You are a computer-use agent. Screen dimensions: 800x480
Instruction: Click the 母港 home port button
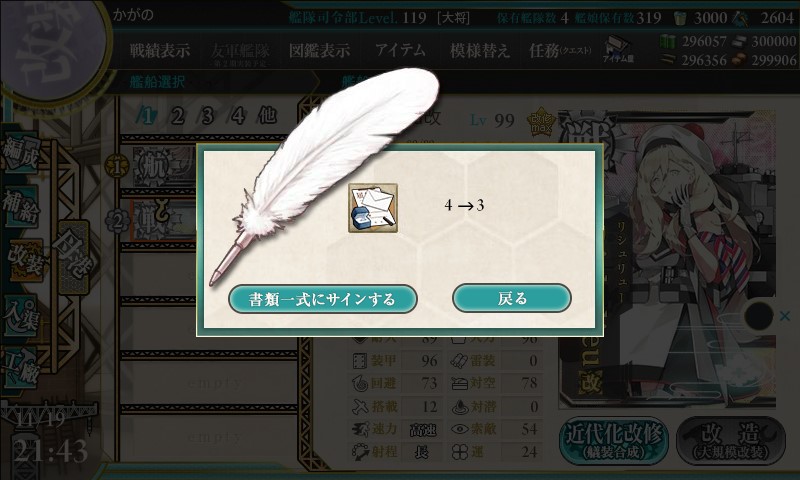pos(74,257)
